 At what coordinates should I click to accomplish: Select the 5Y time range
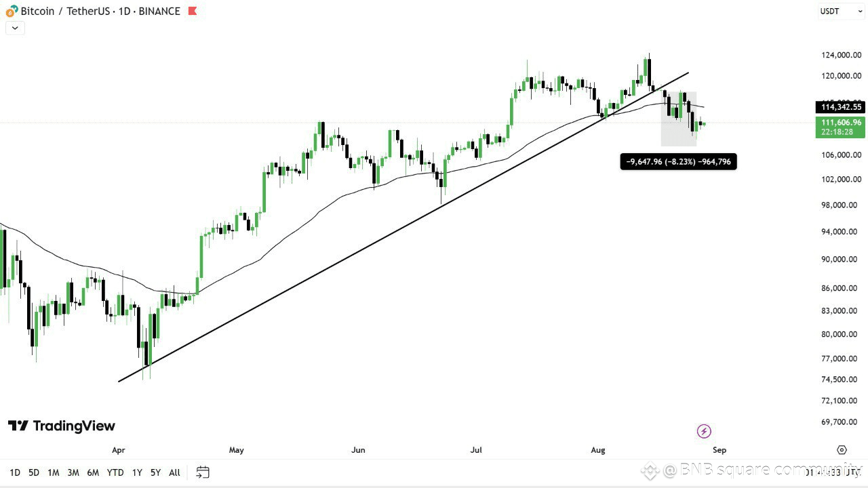155,472
